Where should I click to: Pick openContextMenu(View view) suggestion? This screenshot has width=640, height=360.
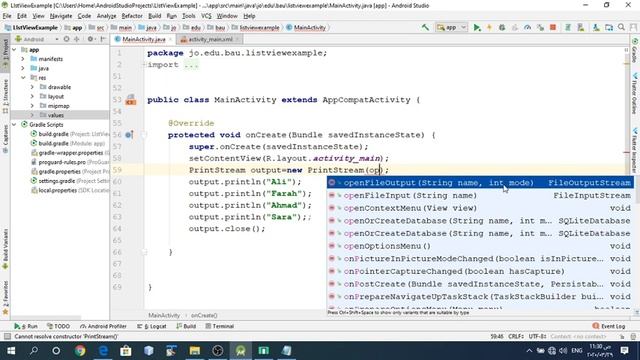pos(480,208)
